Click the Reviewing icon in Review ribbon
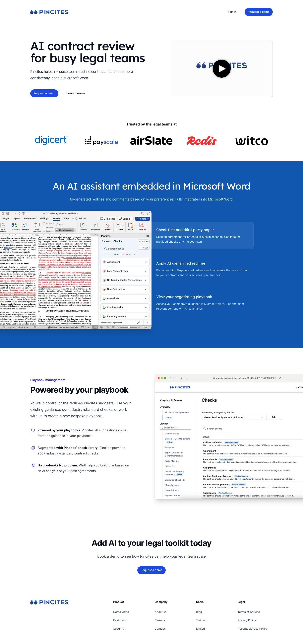Screen dimensions: 303x644 [95, 225]
